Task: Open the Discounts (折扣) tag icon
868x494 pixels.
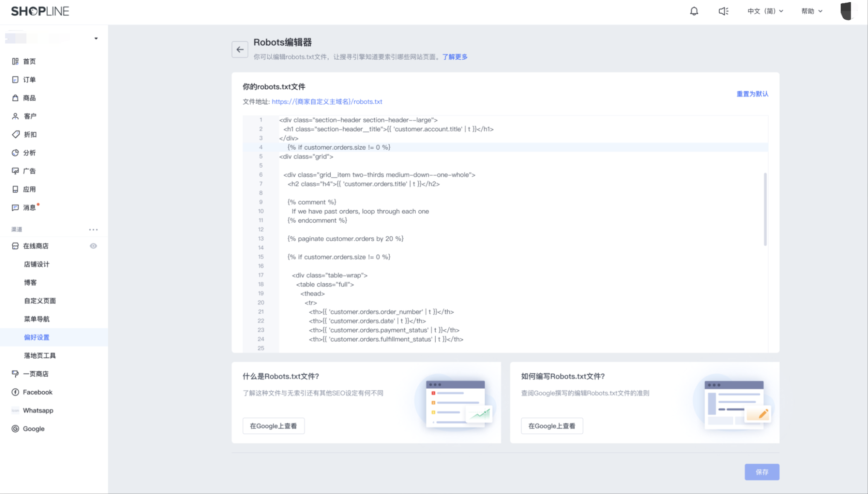Action: [x=15, y=134]
